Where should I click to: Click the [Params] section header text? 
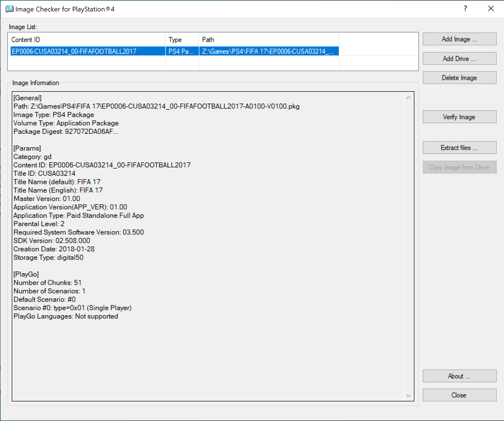coord(27,148)
